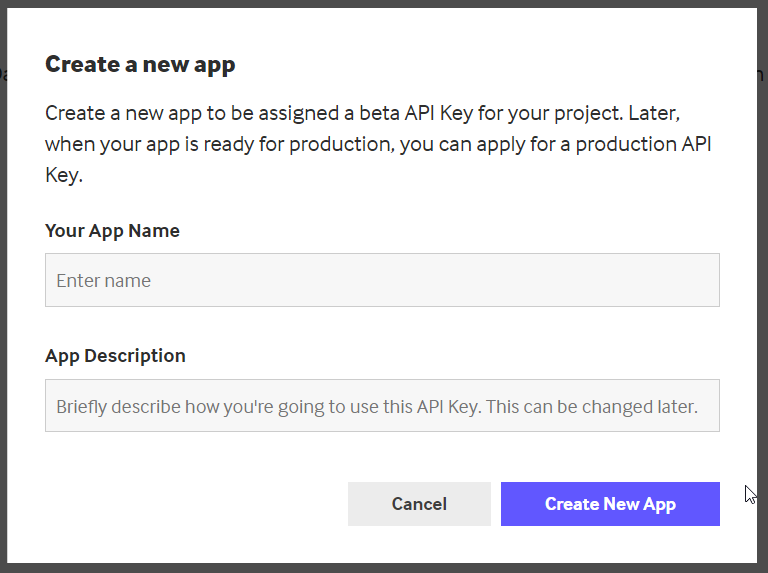Click the dimmed backdrop below the dialog

click(382, 568)
